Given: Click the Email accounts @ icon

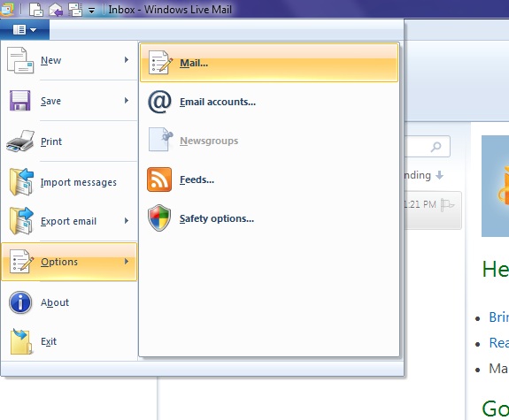Looking at the screenshot, I should [159, 102].
